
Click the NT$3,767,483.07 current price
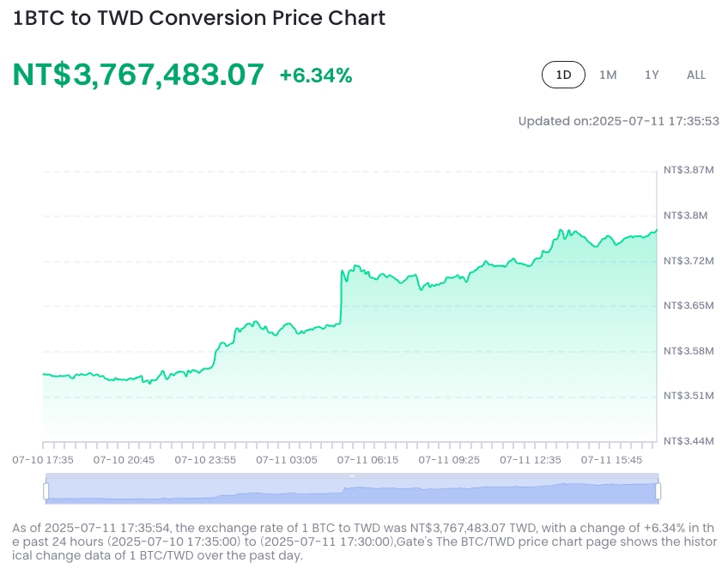pos(138,75)
